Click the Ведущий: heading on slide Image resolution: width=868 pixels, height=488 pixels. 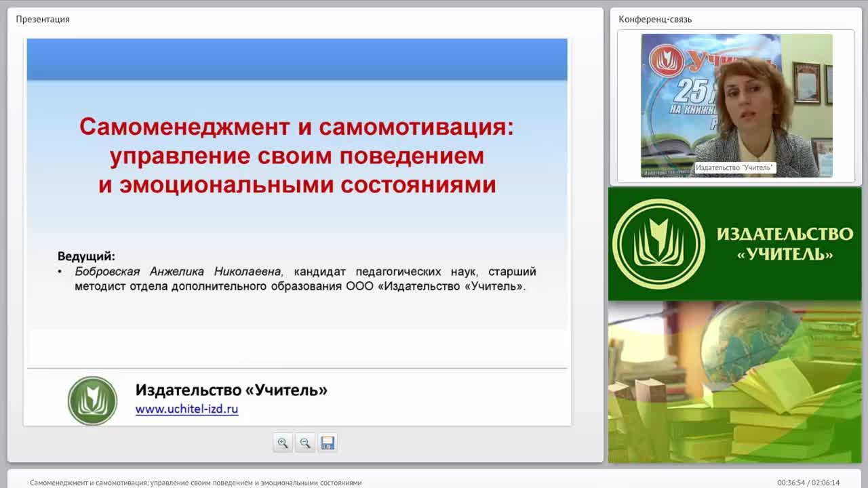(86, 256)
